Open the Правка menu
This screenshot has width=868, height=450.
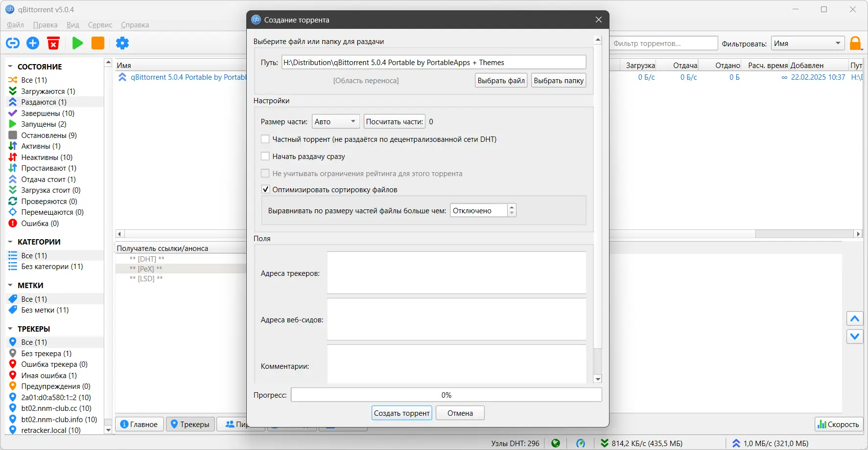click(45, 25)
